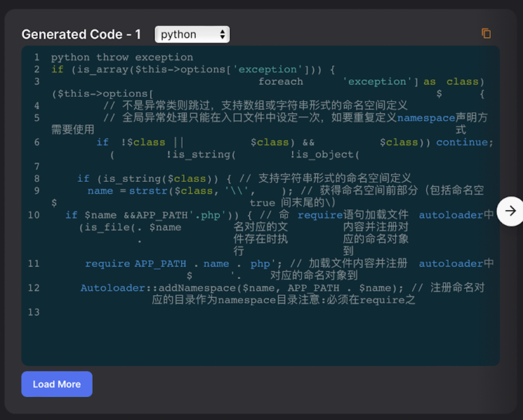This screenshot has width=523, height=420.
Task: Click line number 6 in the gutter
Action: tap(37, 142)
